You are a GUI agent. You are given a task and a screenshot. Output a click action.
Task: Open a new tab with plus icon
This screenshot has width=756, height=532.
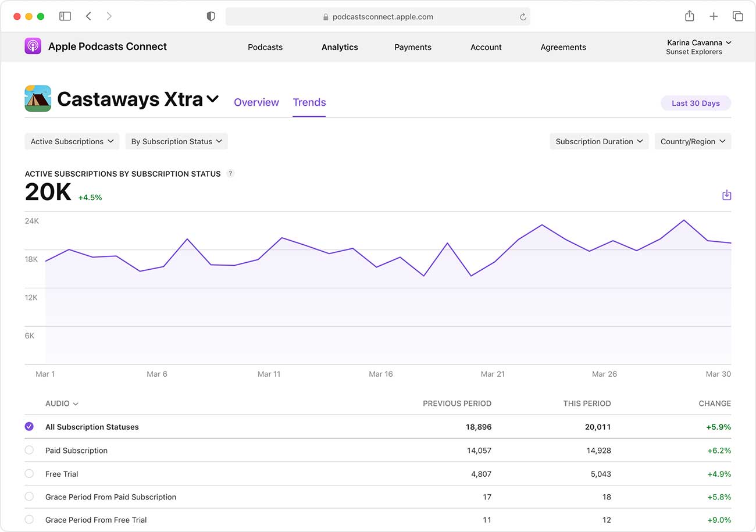tap(714, 16)
